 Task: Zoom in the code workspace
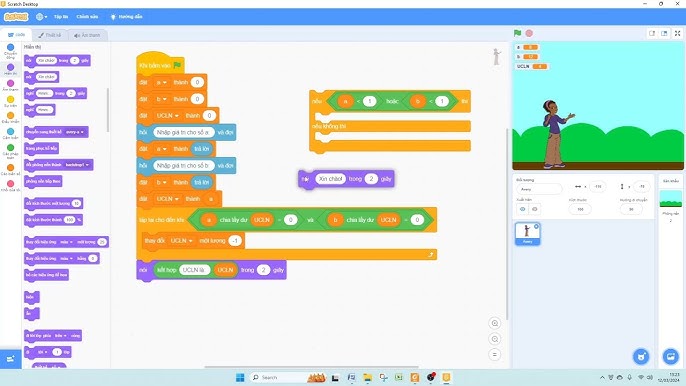click(x=495, y=323)
